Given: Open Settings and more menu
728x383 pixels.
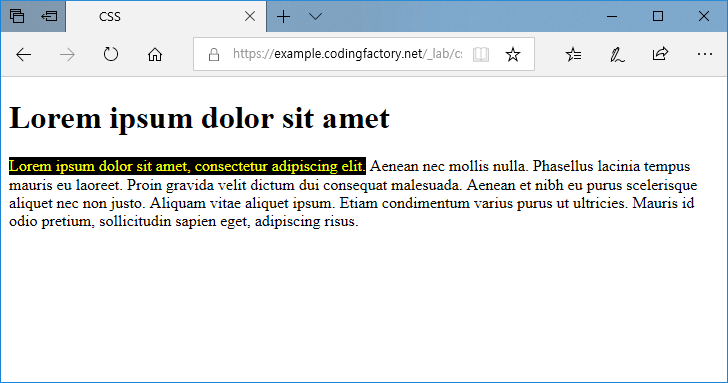Looking at the screenshot, I should pyautogui.click(x=705, y=54).
